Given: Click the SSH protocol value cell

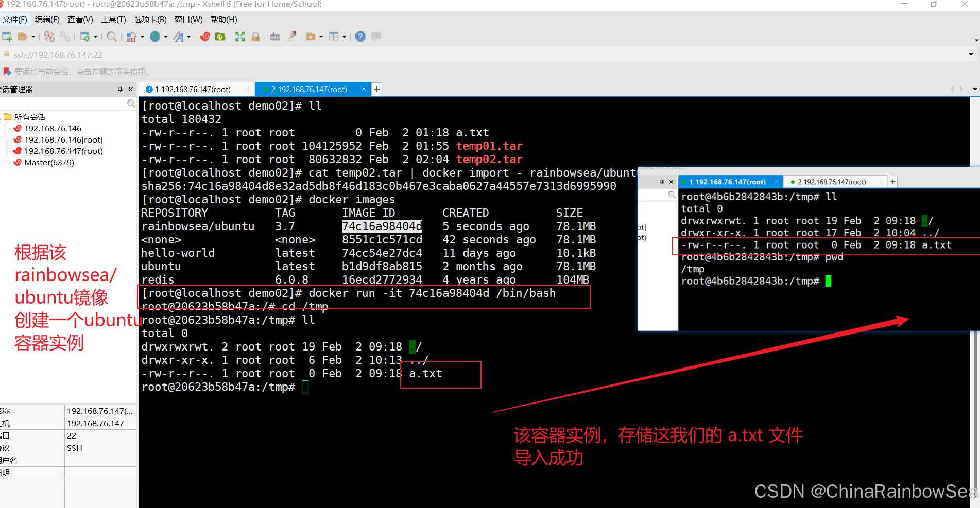Looking at the screenshot, I should [101, 448].
